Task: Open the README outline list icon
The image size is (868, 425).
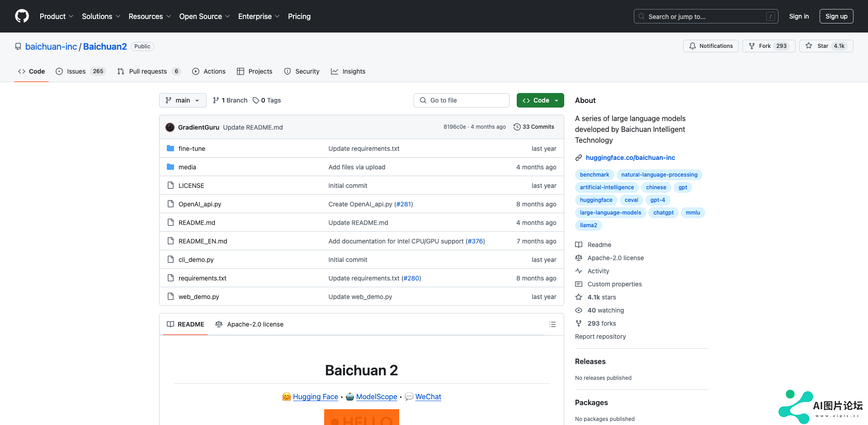Action: click(x=552, y=324)
